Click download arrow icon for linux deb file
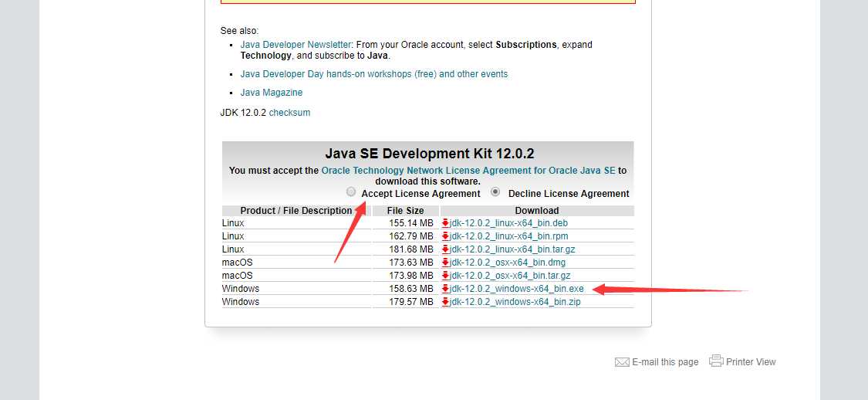 (445, 223)
